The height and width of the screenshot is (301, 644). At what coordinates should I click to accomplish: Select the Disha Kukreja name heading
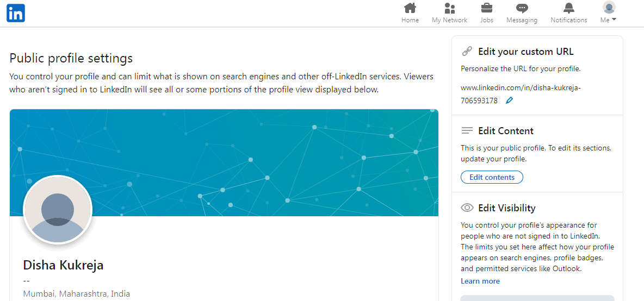63,265
